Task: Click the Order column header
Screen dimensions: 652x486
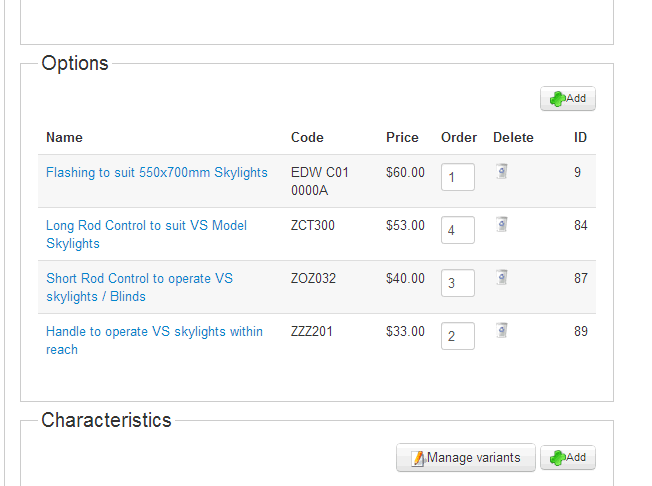Action: (459, 137)
